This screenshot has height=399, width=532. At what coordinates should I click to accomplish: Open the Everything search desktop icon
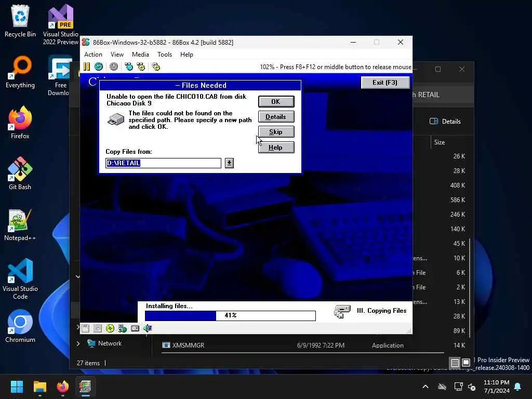click(x=20, y=72)
